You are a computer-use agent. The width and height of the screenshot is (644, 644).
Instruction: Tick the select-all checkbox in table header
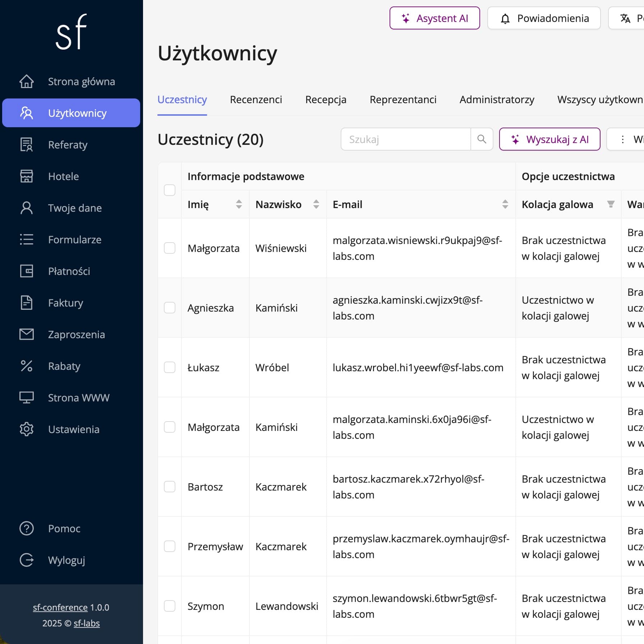click(x=170, y=190)
